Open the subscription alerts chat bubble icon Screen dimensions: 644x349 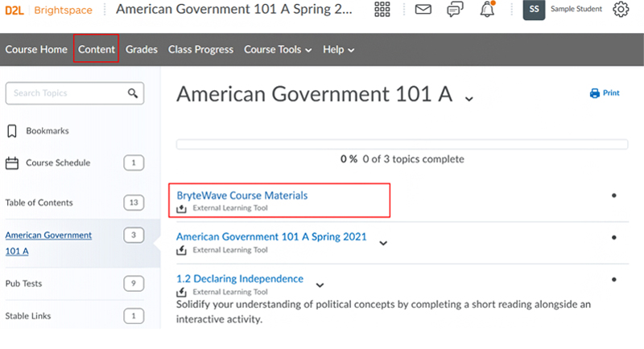click(455, 9)
